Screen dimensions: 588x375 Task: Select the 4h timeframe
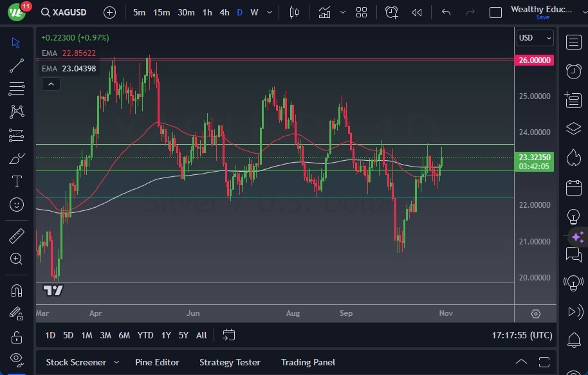(x=224, y=12)
